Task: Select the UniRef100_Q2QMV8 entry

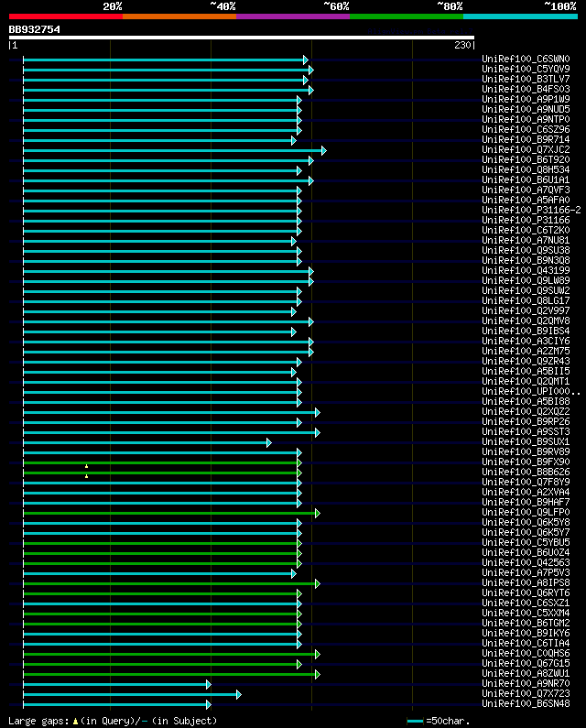Action: [x=526, y=321]
